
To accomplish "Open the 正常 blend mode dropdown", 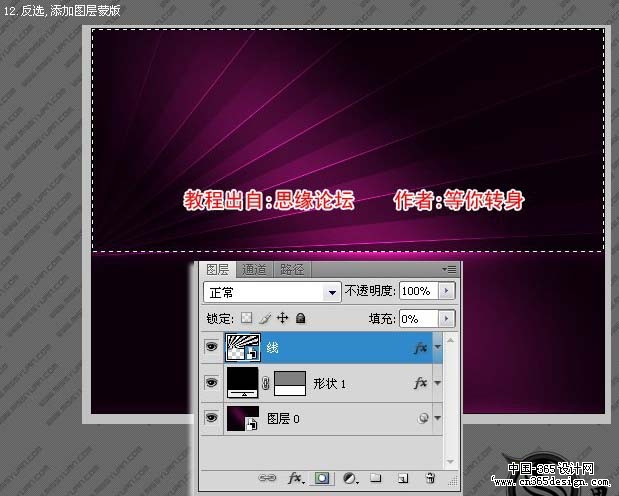I will point(272,293).
